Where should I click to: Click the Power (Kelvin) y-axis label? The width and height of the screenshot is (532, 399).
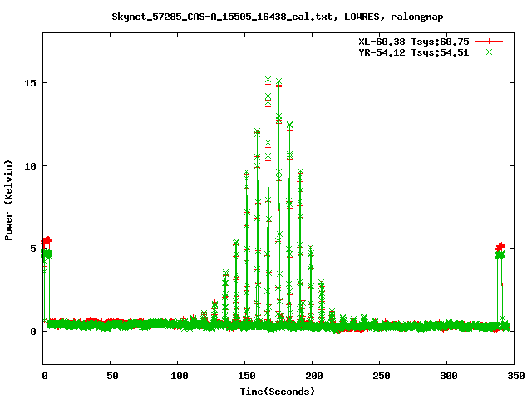8,200
